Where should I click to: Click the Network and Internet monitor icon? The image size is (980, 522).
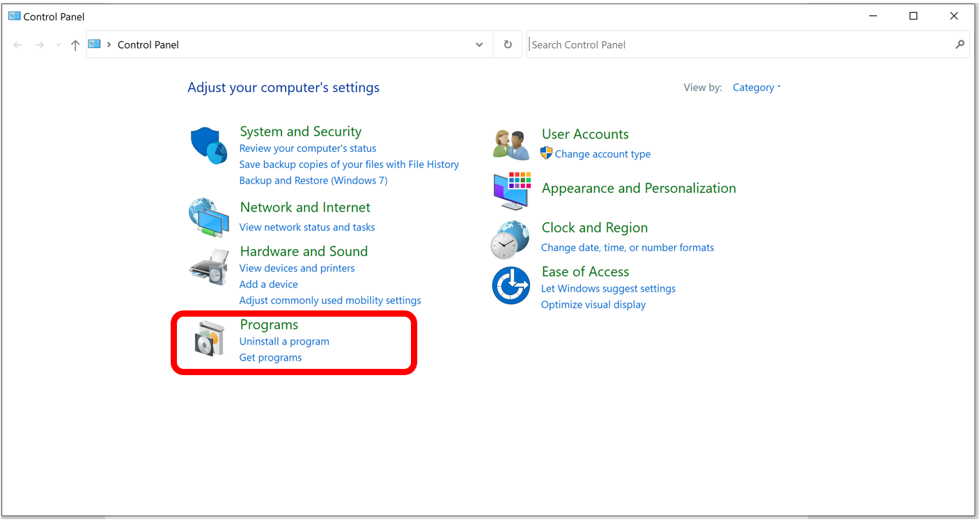tap(208, 216)
